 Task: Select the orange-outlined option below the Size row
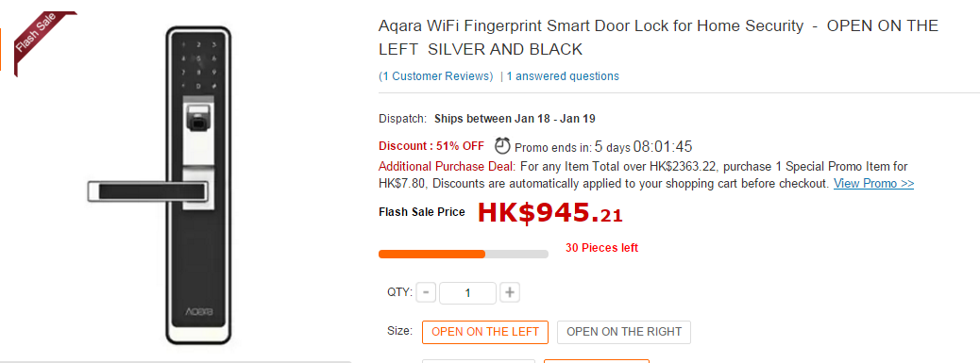pos(597,361)
